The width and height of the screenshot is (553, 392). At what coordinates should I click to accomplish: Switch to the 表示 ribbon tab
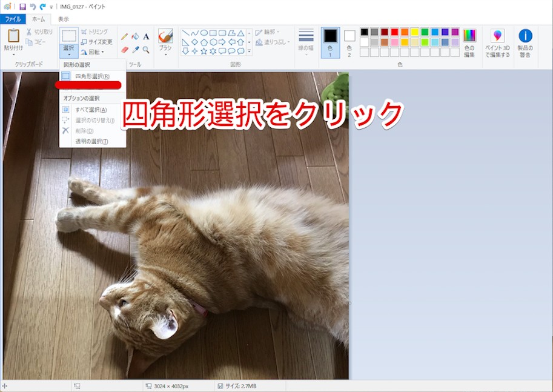(64, 19)
